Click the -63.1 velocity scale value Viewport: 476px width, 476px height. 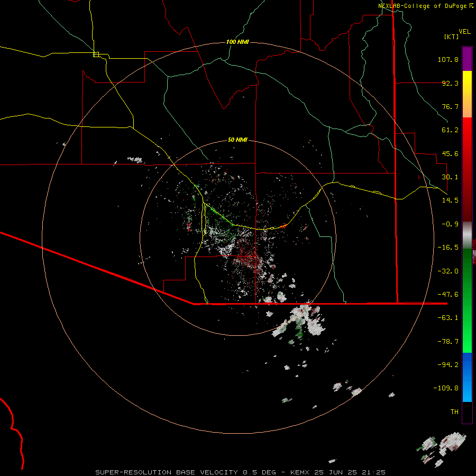click(x=448, y=318)
